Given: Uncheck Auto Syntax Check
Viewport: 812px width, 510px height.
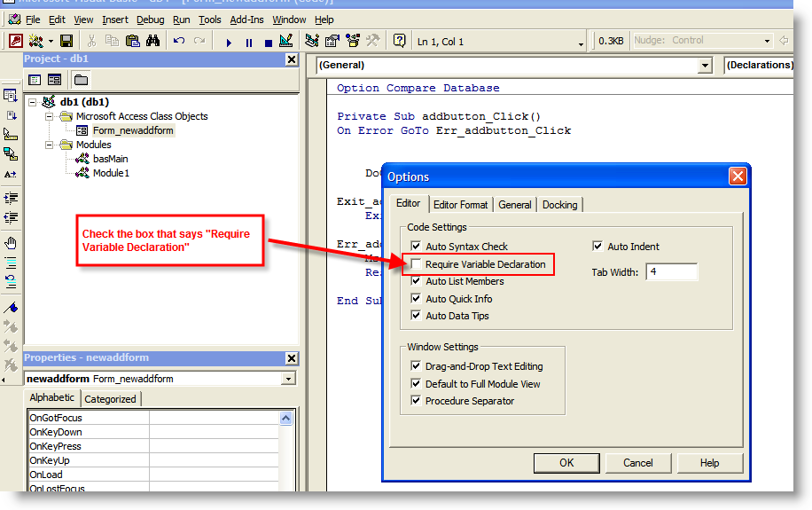Looking at the screenshot, I should coord(417,247).
